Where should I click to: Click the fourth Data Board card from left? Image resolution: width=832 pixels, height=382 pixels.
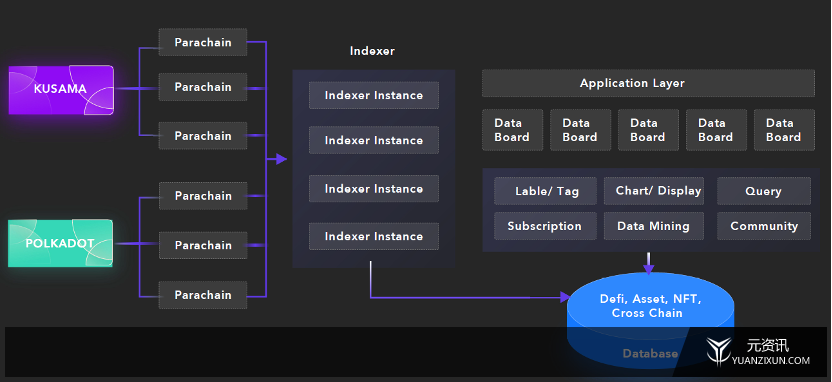coord(716,130)
